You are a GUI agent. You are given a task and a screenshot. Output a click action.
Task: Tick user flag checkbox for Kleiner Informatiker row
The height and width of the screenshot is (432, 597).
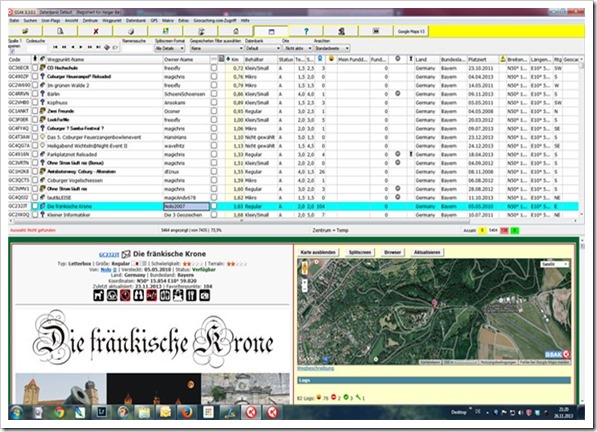[x=35, y=215]
